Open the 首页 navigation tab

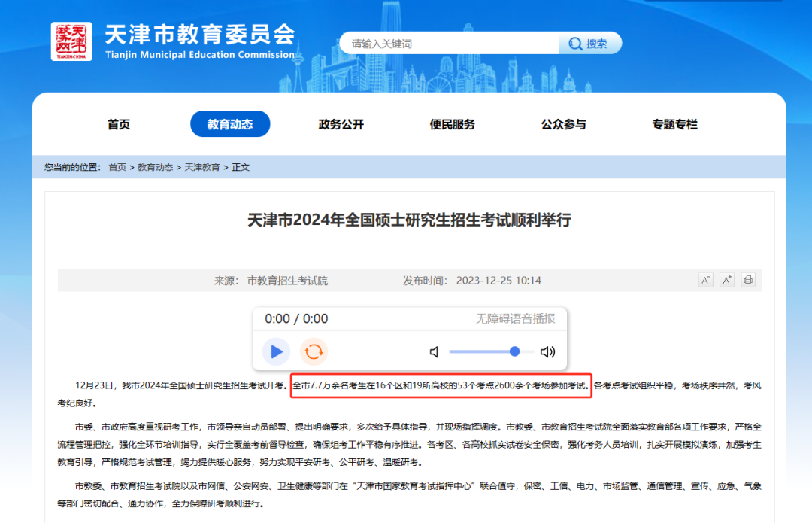point(119,124)
